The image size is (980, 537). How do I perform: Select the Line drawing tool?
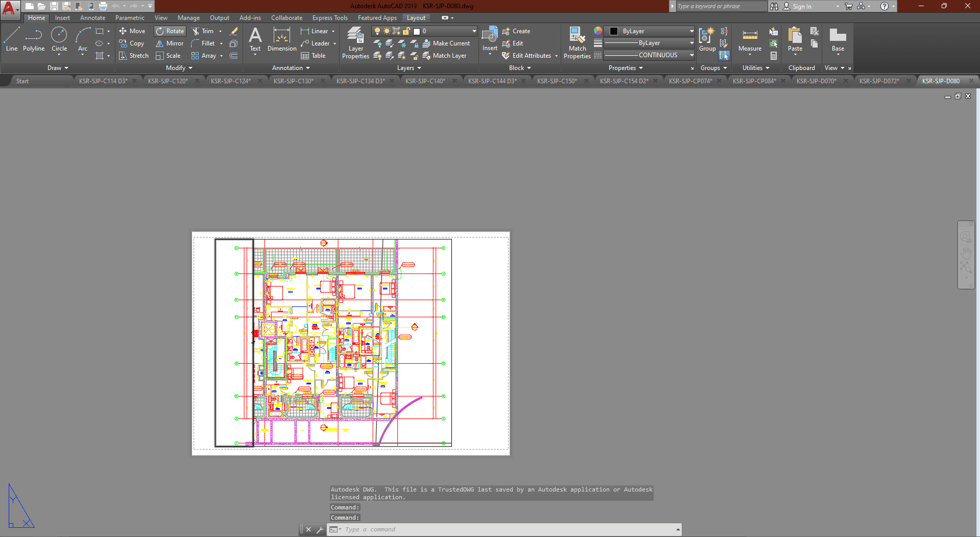point(12,39)
